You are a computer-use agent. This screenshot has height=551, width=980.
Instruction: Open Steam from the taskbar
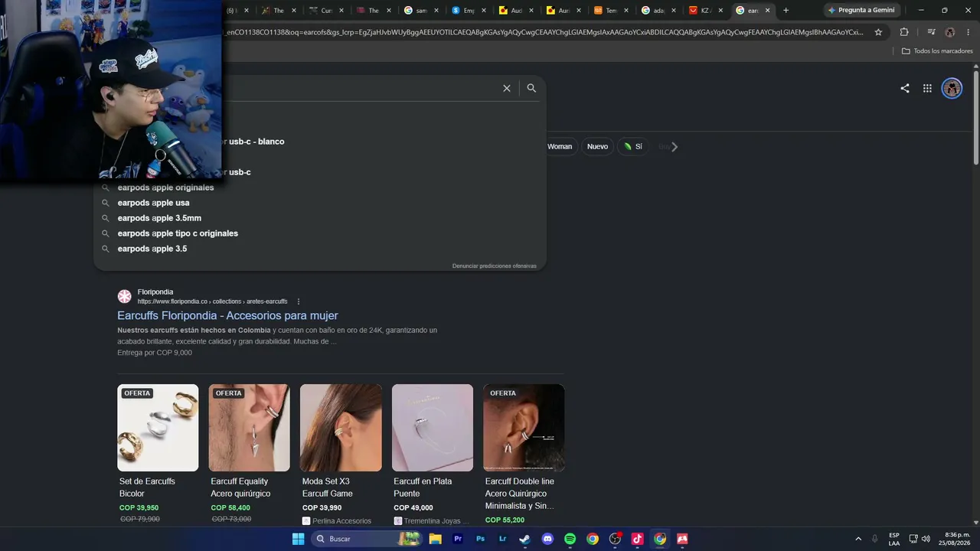click(x=524, y=539)
